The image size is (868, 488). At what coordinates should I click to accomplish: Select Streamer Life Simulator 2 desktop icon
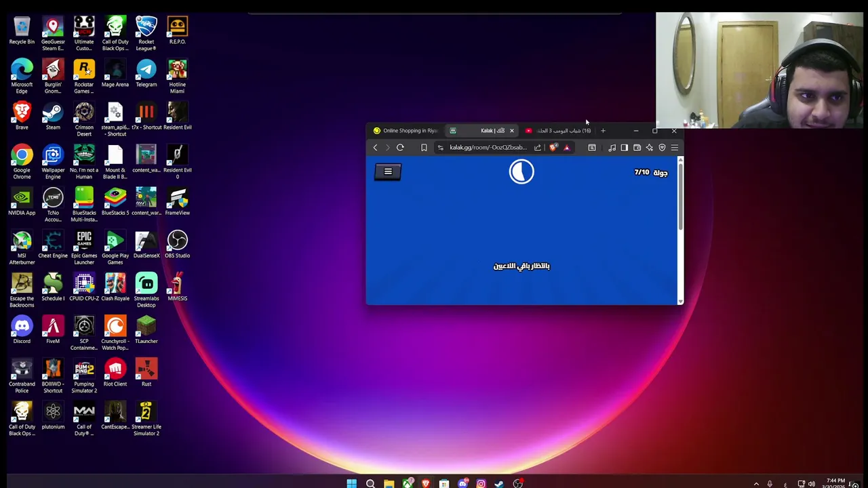point(146,419)
